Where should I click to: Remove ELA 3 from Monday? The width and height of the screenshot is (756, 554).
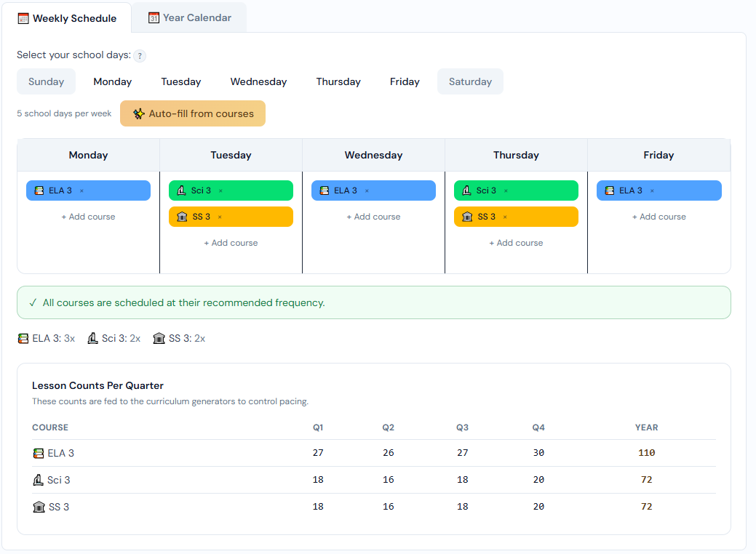pyautogui.click(x=81, y=191)
